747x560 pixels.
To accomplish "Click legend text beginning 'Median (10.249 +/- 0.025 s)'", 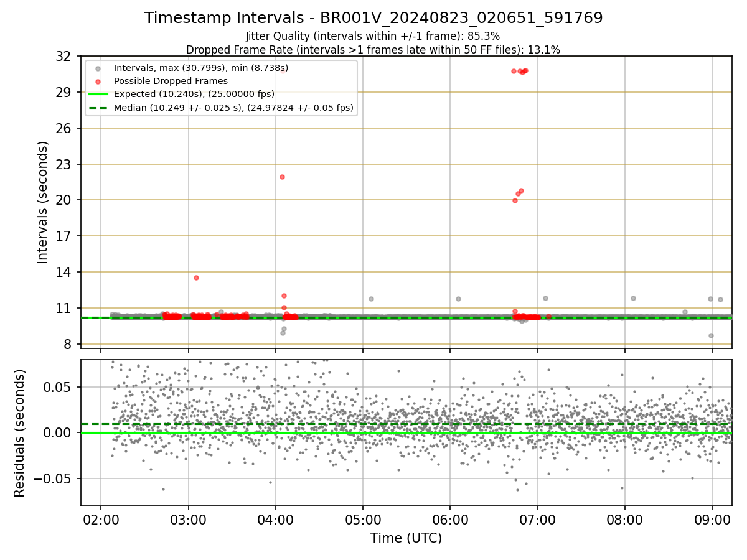I will (x=234, y=108).
